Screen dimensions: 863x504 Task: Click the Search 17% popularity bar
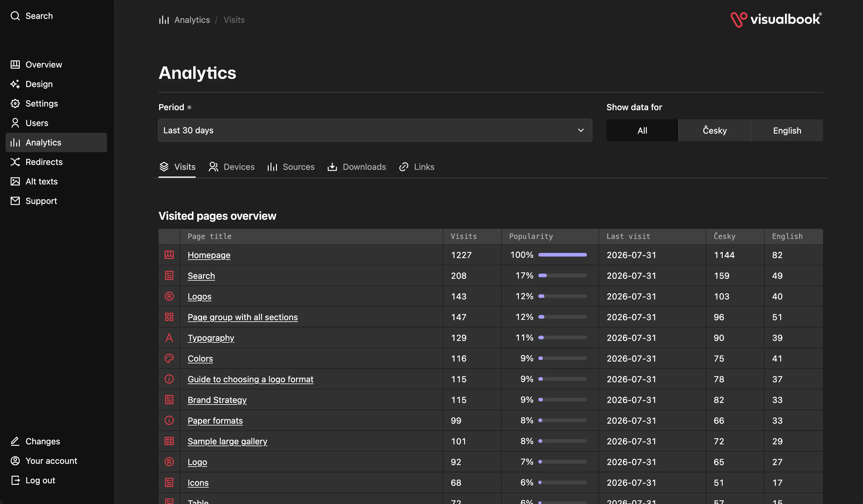[562, 275]
